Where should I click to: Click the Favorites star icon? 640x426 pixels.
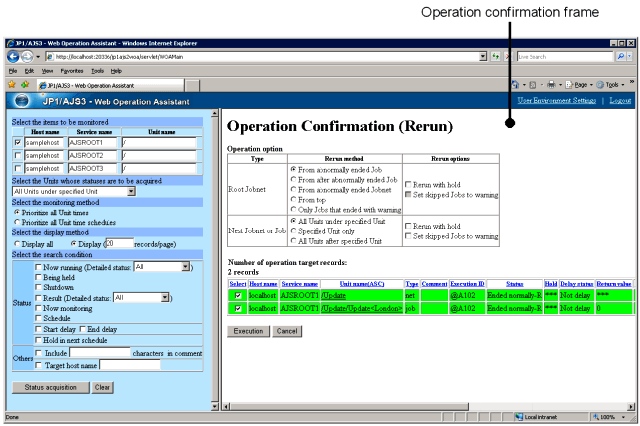pos(11,85)
